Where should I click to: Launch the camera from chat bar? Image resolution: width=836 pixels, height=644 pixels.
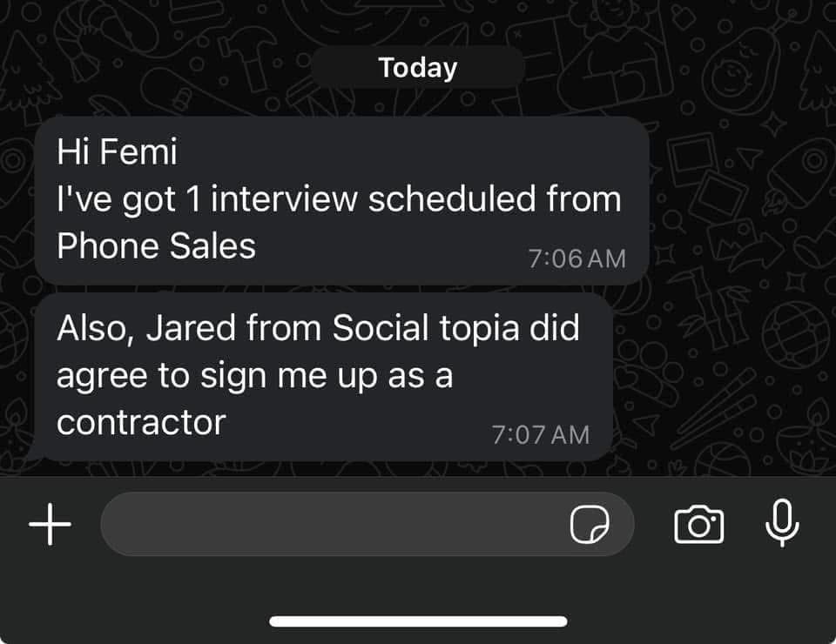698,525
